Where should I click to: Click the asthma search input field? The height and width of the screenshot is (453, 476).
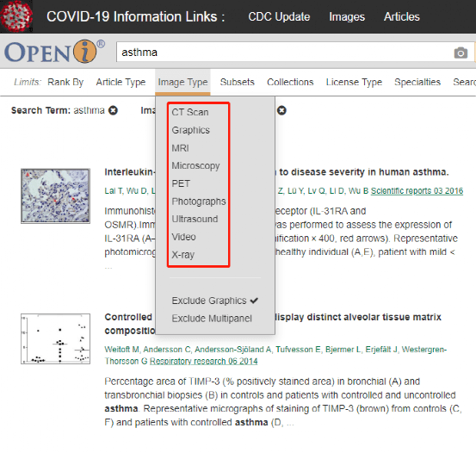284,53
